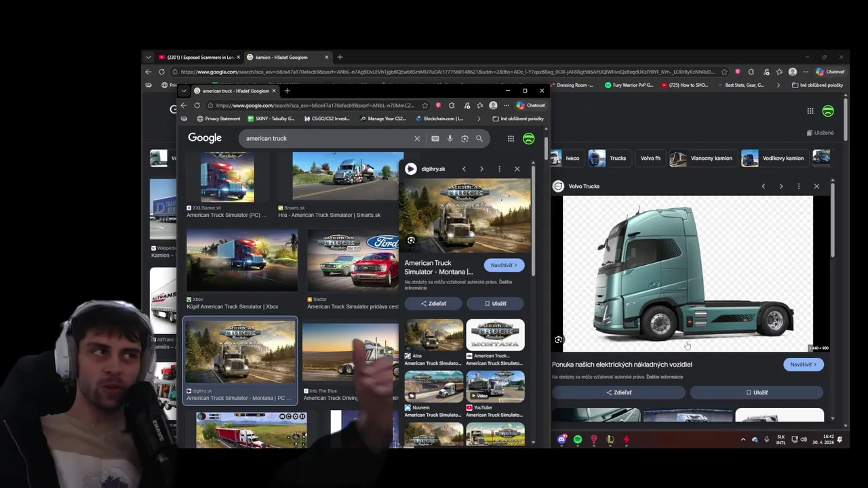This screenshot has height=488, width=868.
Task: Open SKINY - Tabuľky G... bookmark
Action: coord(271,119)
